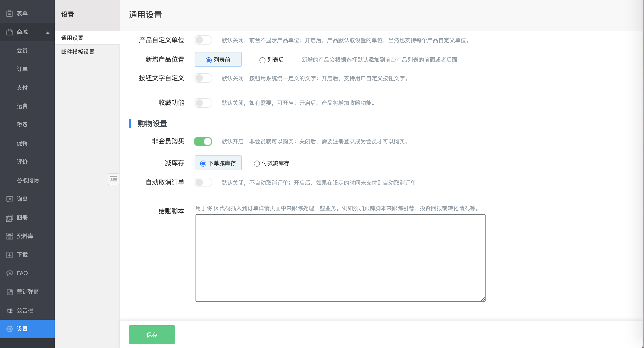Click the 询盘 sidebar icon

(22, 199)
